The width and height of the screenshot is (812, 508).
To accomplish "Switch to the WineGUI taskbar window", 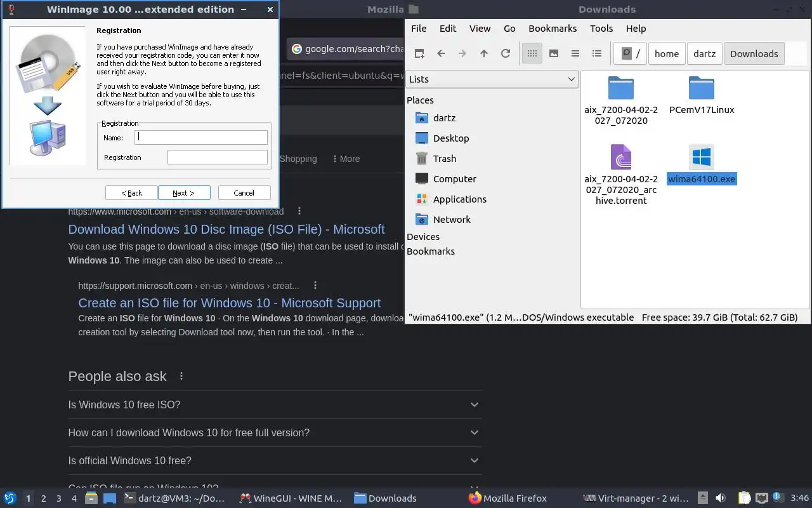I will [291, 498].
